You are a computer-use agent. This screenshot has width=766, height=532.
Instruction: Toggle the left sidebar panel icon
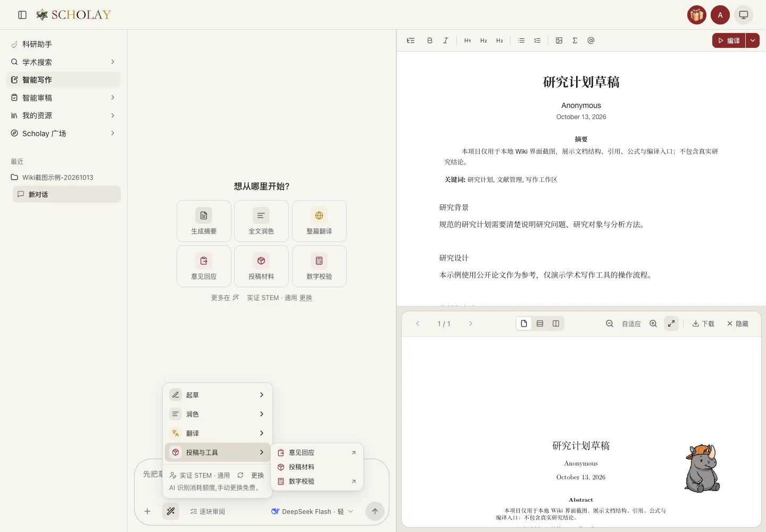(22, 15)
